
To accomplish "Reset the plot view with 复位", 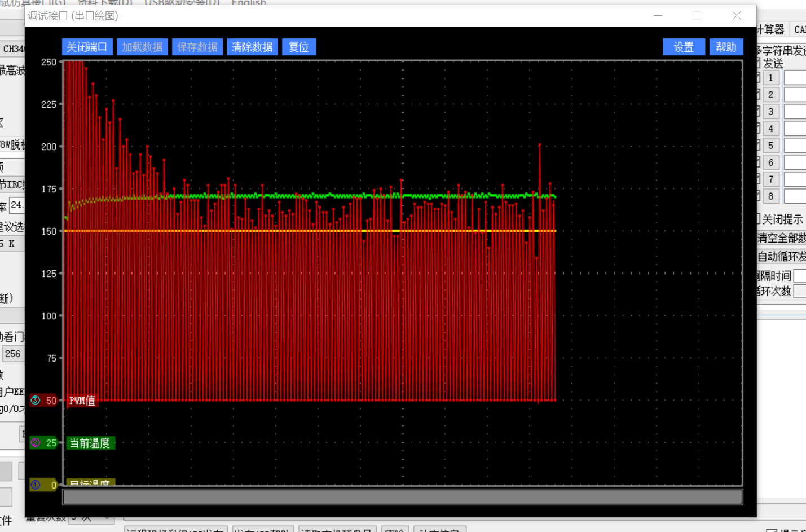I will click(x=299, y=47).
